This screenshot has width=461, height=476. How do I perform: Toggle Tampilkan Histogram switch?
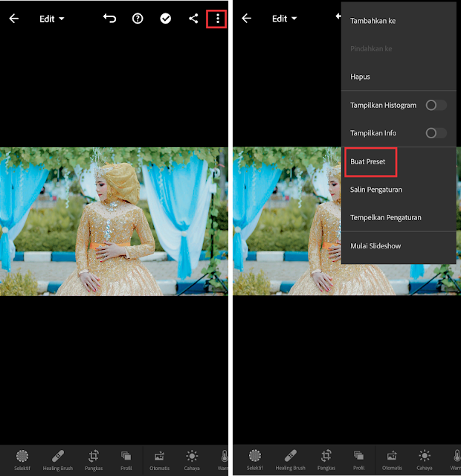coord(436,106)
